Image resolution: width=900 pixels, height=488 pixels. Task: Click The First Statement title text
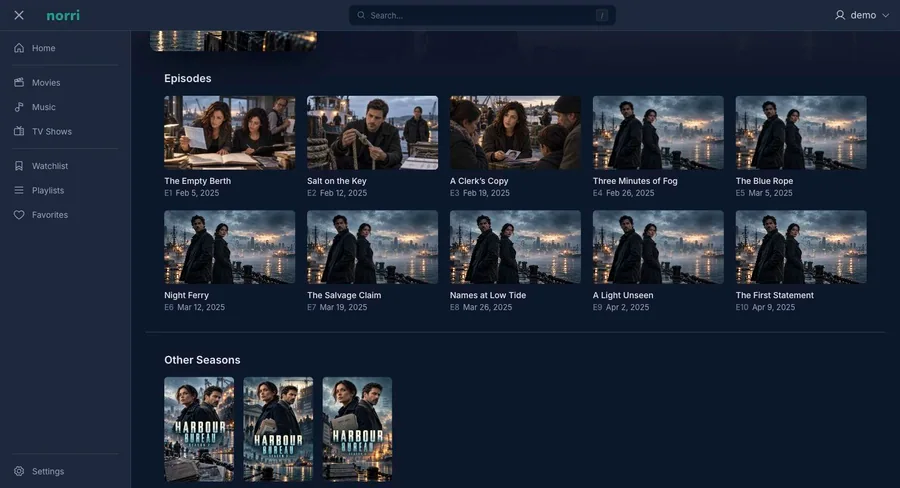coord(775,295)
